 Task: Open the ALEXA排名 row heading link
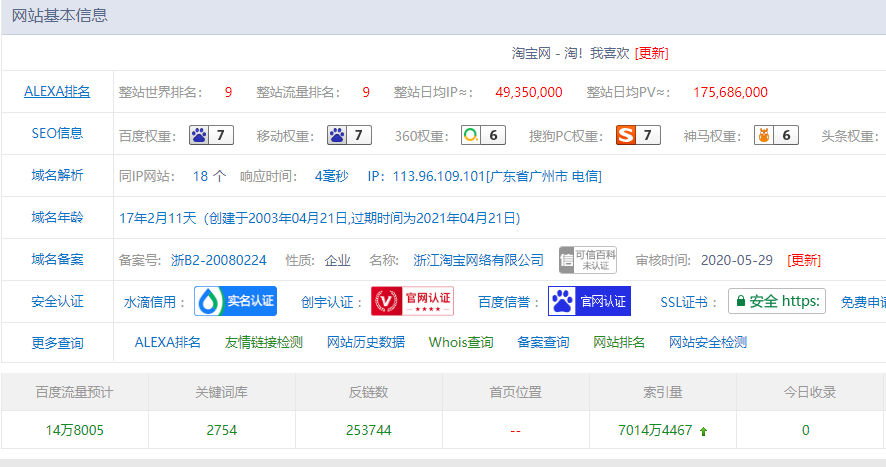point(57,92)
